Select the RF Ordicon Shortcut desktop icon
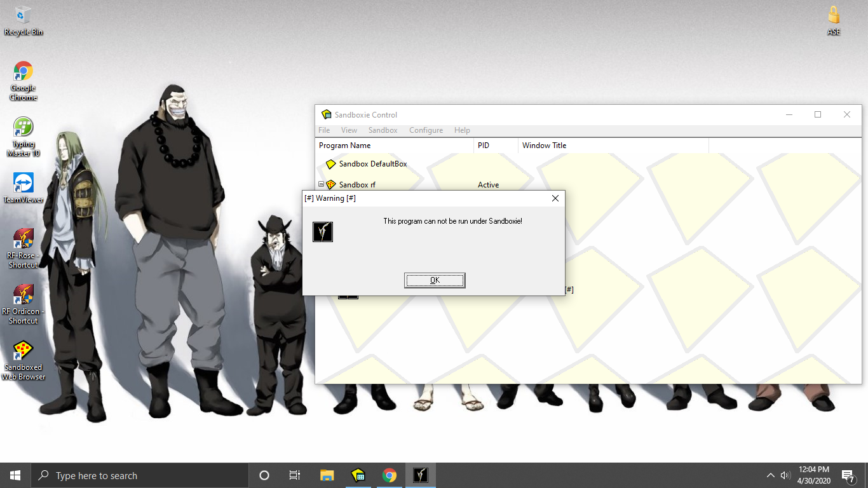 pyautogui.click(x=24, y=304)
